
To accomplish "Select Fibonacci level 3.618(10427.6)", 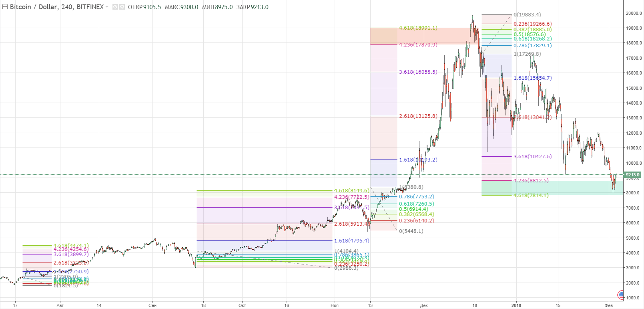I will [x=532, y=156].
